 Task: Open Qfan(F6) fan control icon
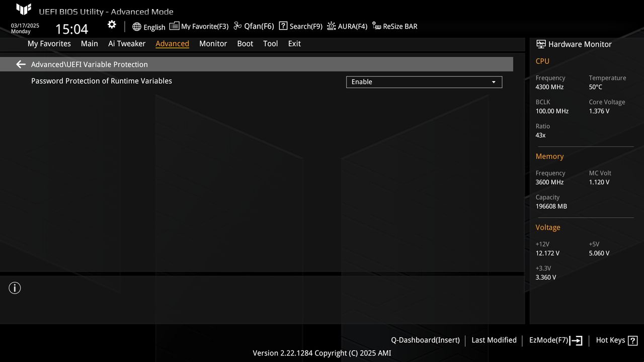238,26
